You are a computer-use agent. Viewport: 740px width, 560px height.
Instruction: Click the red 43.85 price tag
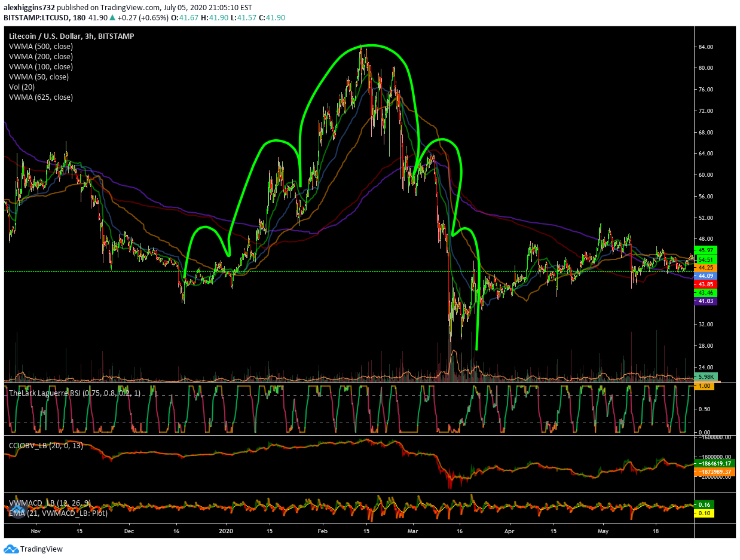point(705,284)
